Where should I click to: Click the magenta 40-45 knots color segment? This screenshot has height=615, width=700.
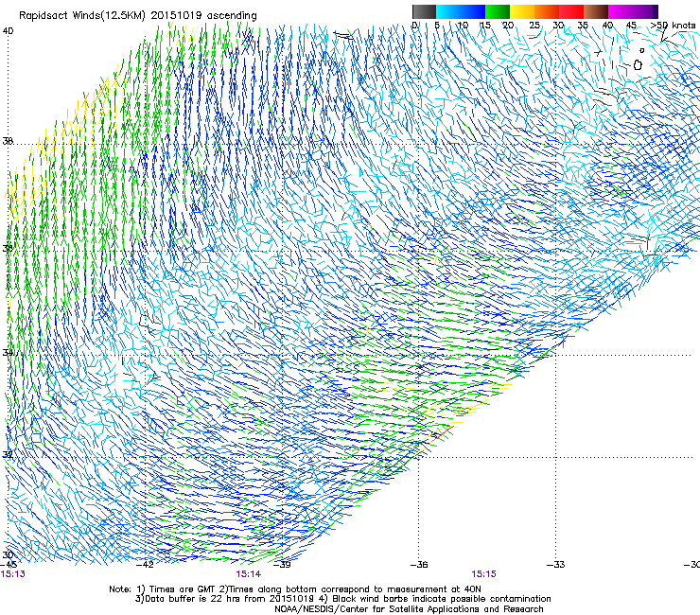(x=621, y=11)
